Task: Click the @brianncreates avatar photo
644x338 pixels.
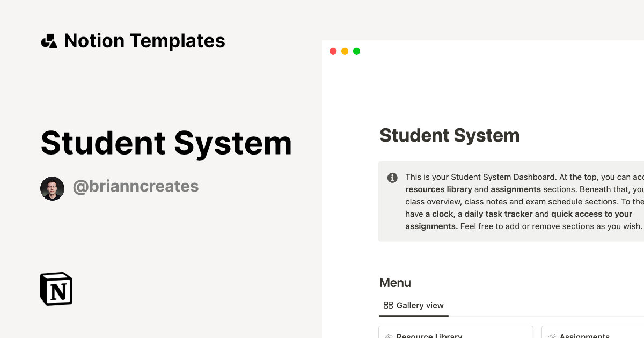Action: [x=52, y=188]
